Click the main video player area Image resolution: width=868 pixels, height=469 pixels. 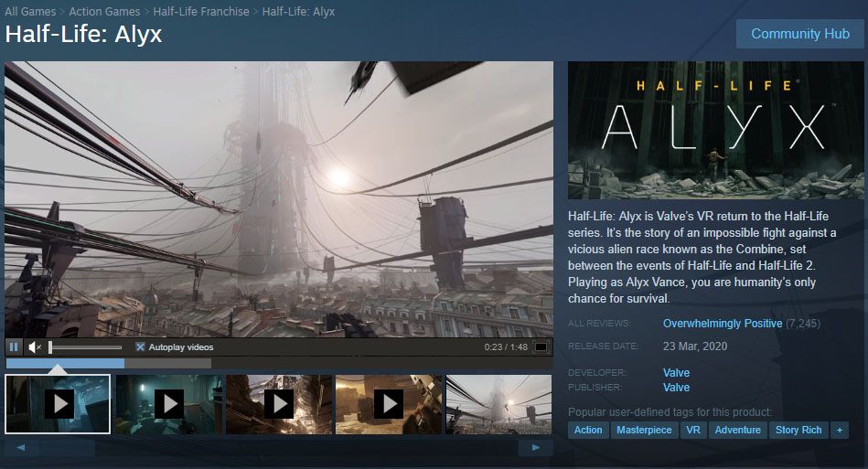[x=279, y=199]
